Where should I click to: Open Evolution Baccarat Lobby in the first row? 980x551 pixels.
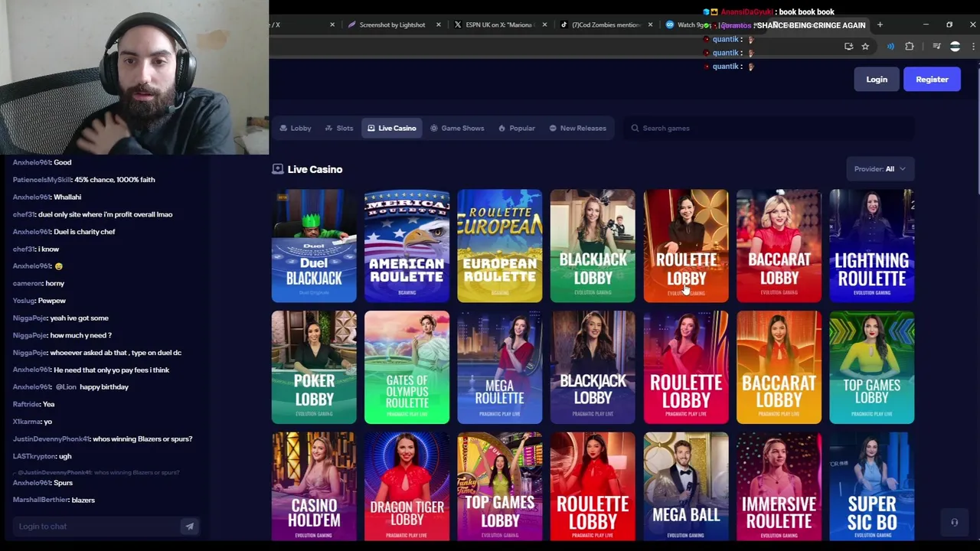point(779,246)
